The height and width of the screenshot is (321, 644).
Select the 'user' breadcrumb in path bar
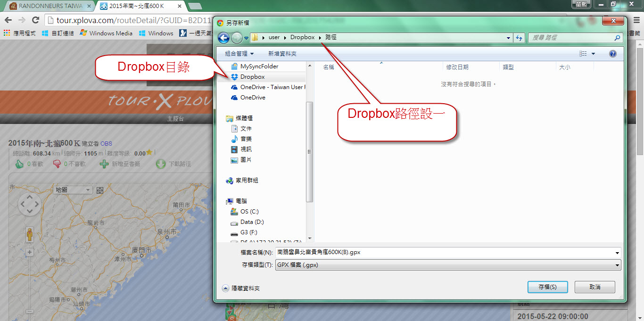274,37
